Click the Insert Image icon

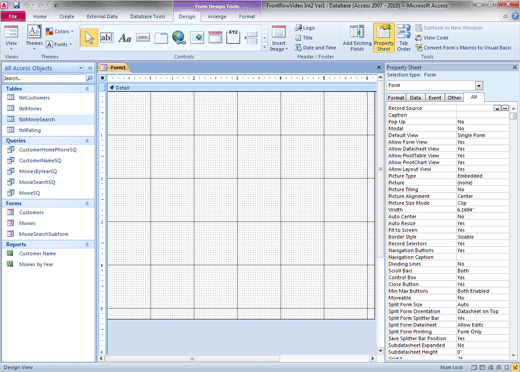click(279, 39)
